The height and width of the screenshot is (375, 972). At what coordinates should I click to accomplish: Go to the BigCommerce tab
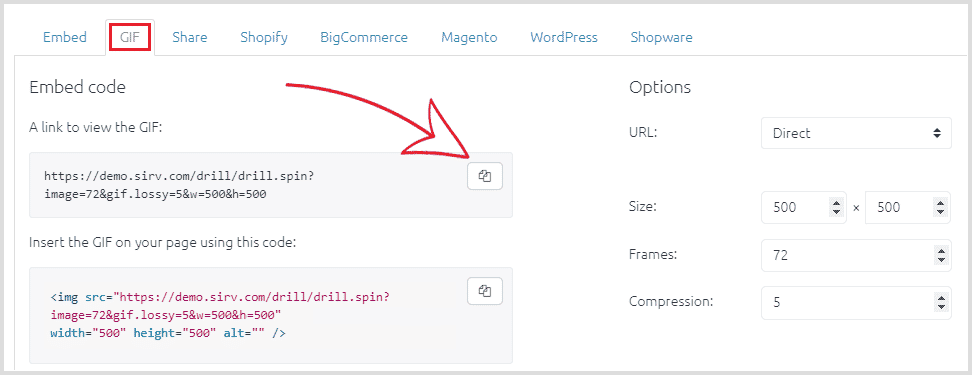pos(364,37)
